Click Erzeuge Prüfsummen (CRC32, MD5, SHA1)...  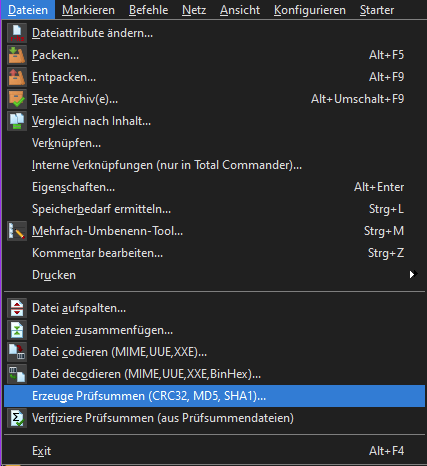click(x=214, y=396)
